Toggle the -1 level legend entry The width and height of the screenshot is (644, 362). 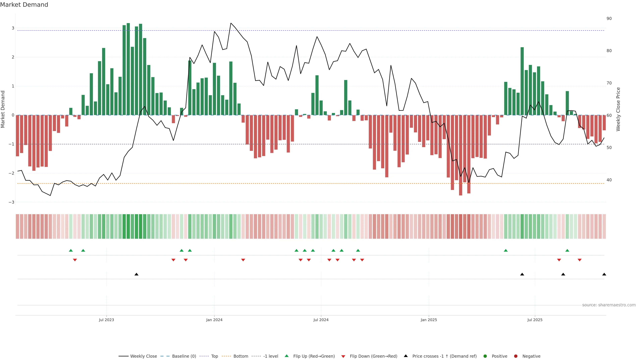click(x=271, y=356)
